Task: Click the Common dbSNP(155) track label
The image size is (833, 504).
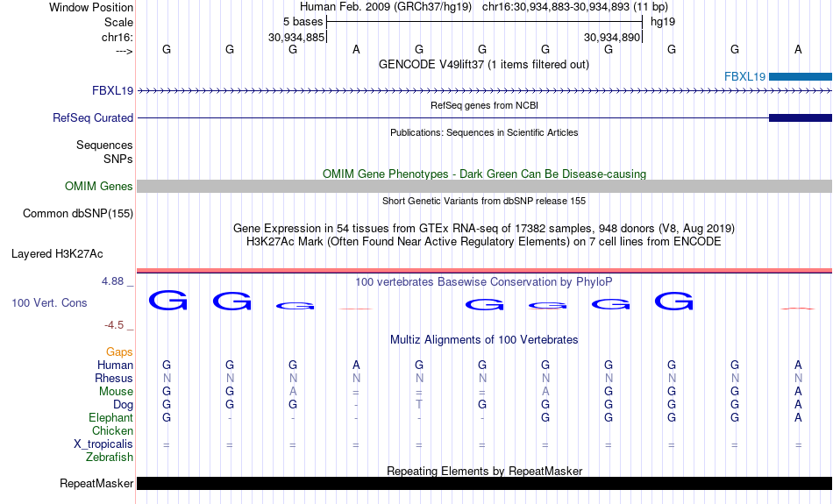Action: (x=78, y=214)
